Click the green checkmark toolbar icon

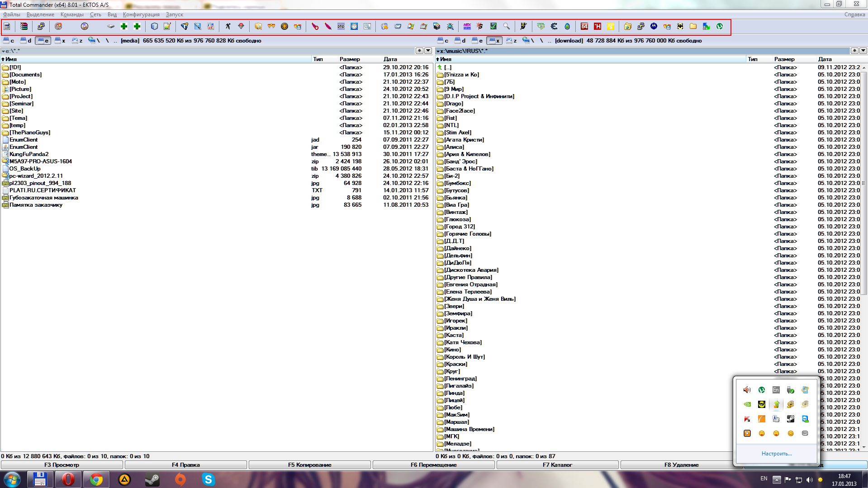[x=493, y=26]
